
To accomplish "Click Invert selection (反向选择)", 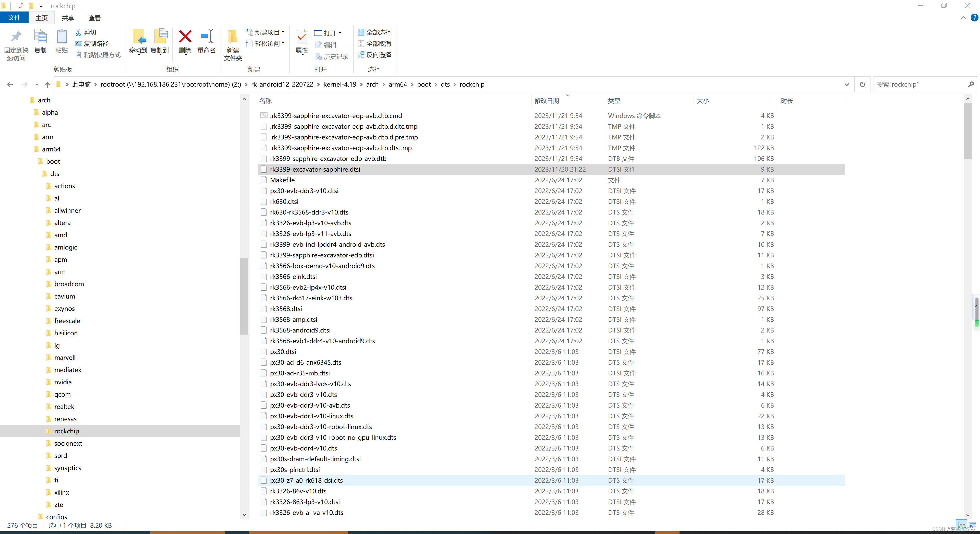I will tap(374, 55).
